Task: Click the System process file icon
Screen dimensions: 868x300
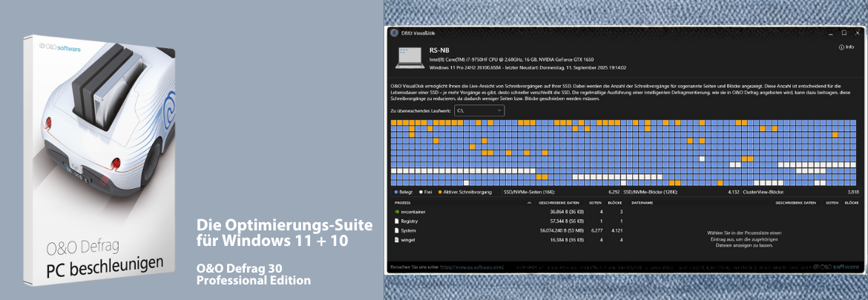Action: pos(395,230)
